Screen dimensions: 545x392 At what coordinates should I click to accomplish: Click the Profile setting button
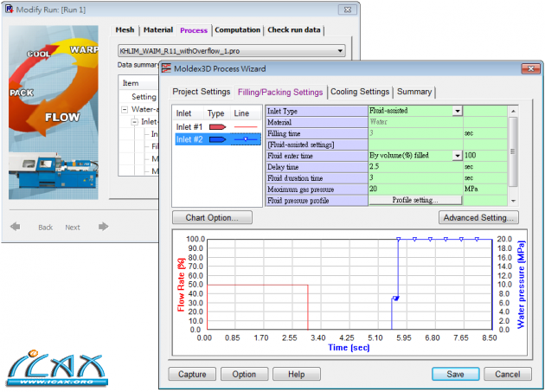tap(414, 200)
